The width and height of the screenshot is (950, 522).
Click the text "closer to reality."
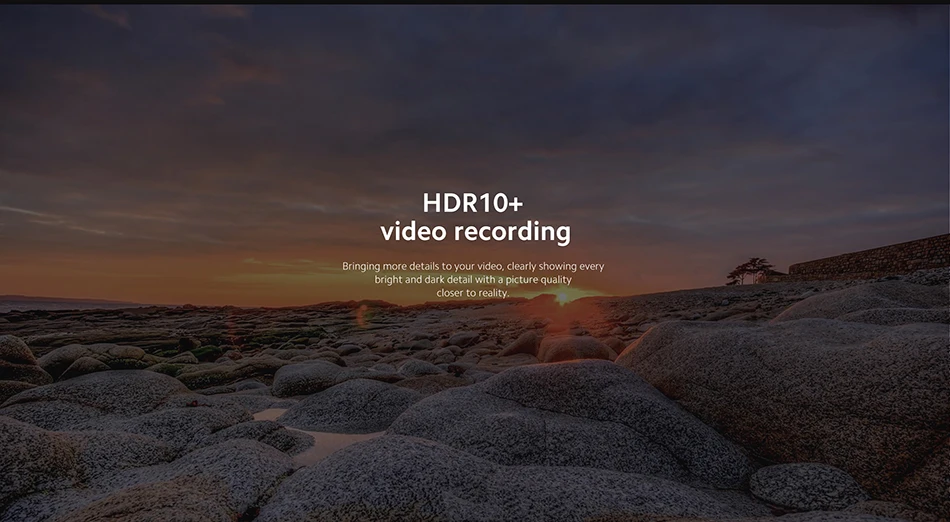(473, 292)
